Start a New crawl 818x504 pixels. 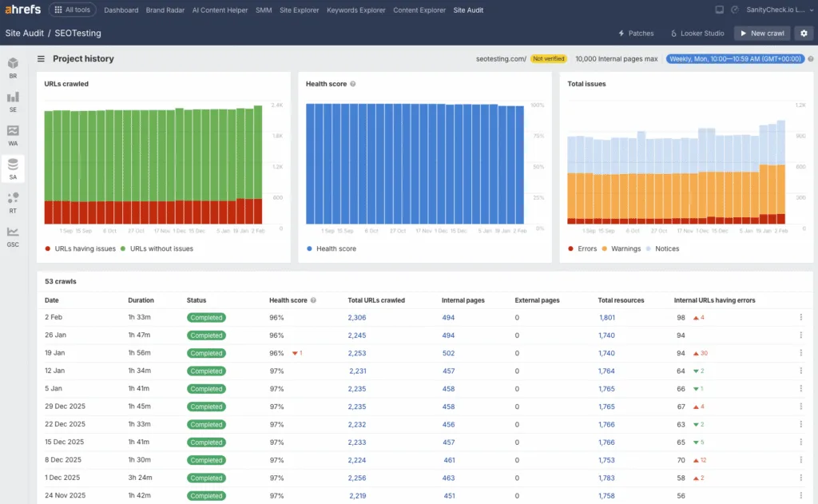pyautogui.click(x=760, y=33)
